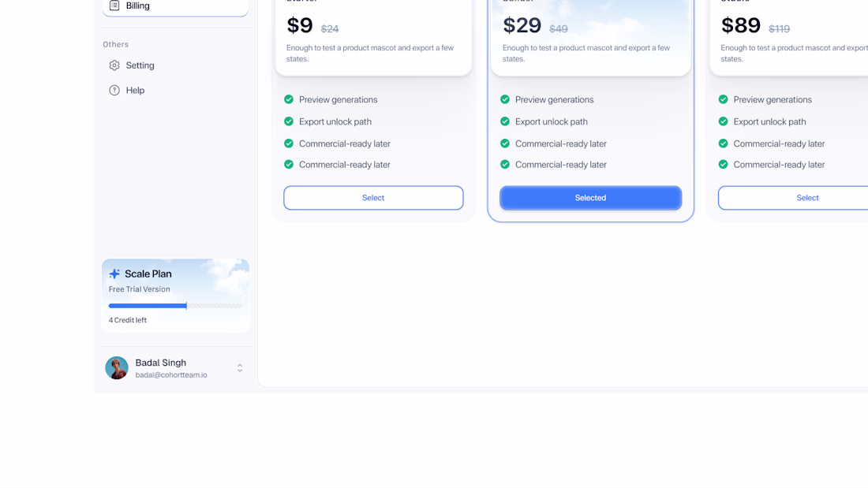This screenshot has height=488, width=868.
Task: Click the $29 plan description text
Action: click(586, 53)
